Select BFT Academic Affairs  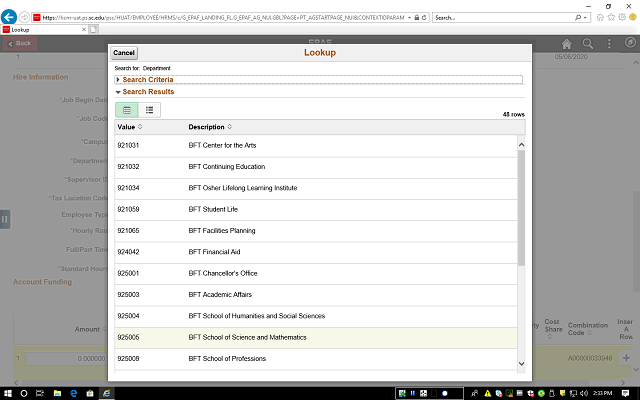220,295
